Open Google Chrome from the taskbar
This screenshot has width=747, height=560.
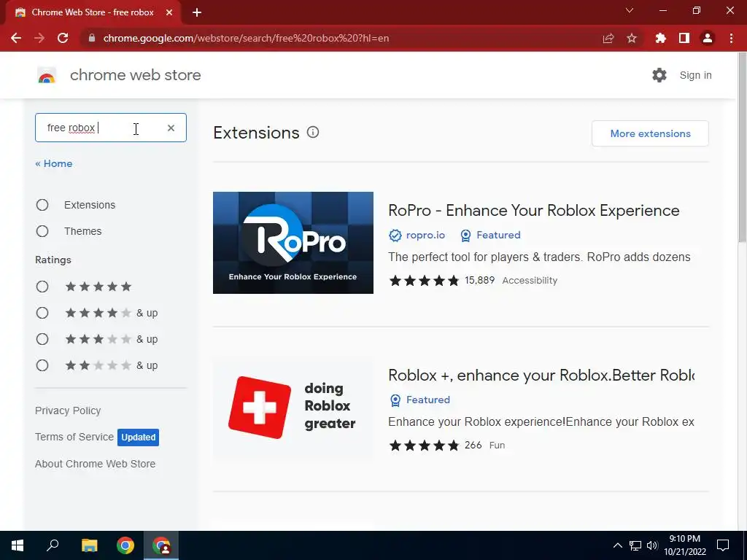[125, 545]
